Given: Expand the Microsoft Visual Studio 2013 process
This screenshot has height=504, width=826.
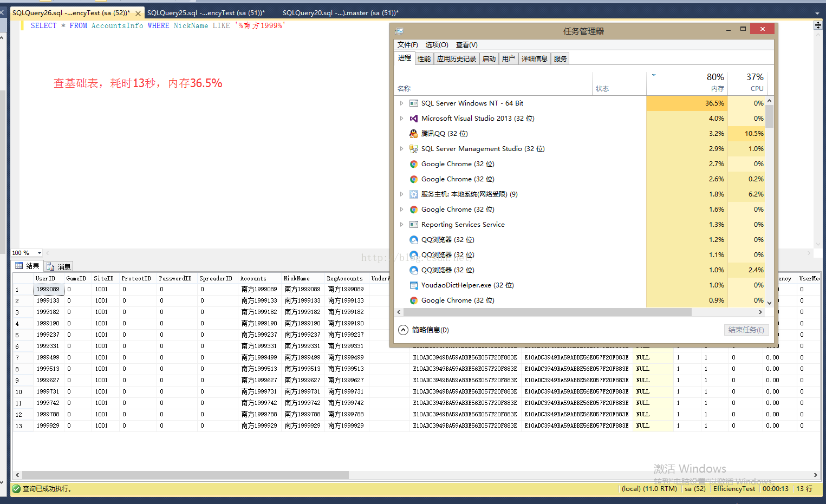Looking at the screenshot, I should click(401, 118).
